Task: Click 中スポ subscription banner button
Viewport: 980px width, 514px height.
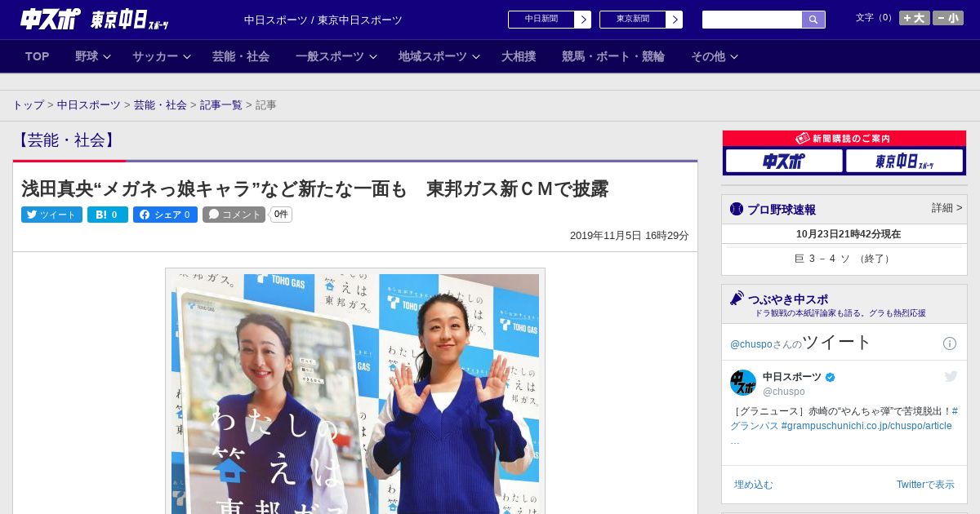Action: [x=784, y=161]
